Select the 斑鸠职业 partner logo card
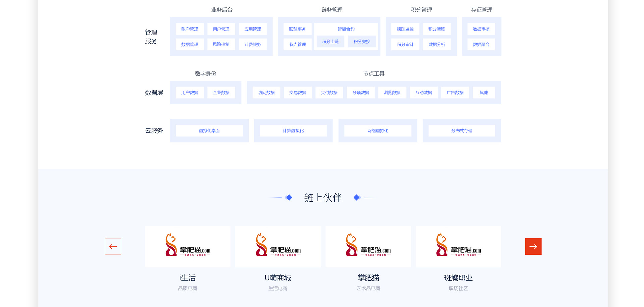 tap(458, 247)
